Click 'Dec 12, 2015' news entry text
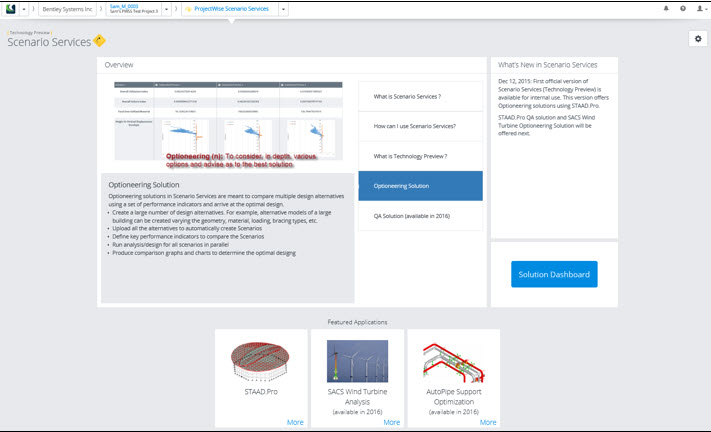The image size is (711, 432). coord(553,93)
